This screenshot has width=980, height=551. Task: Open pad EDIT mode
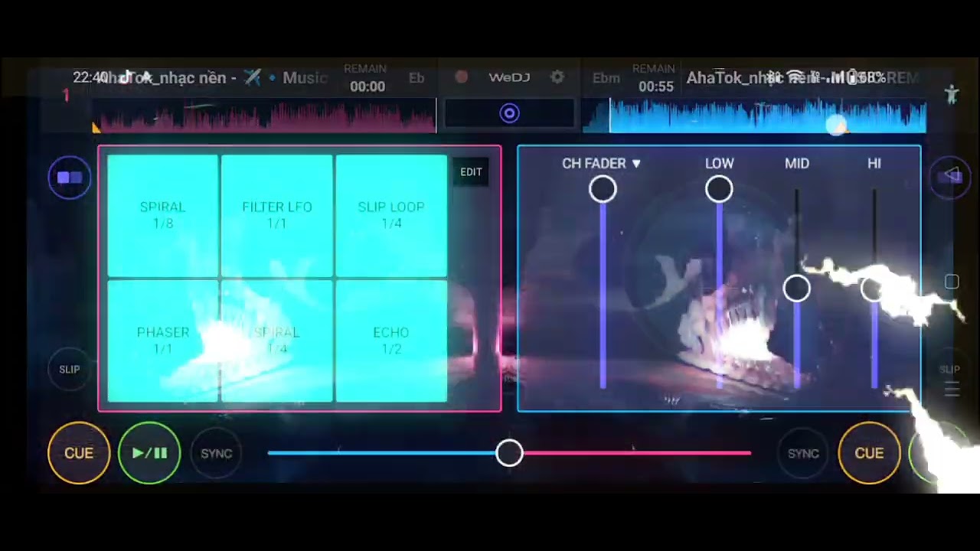(471, 172)
